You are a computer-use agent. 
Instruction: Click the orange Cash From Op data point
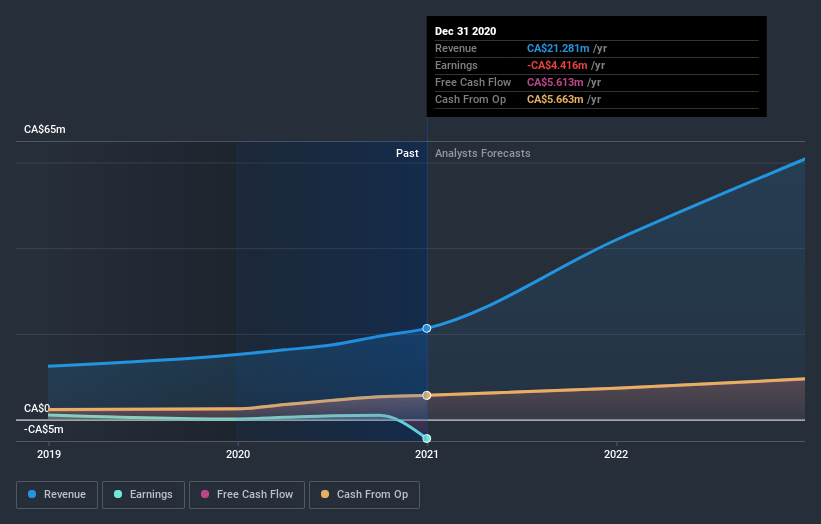(x=427, y=395)
